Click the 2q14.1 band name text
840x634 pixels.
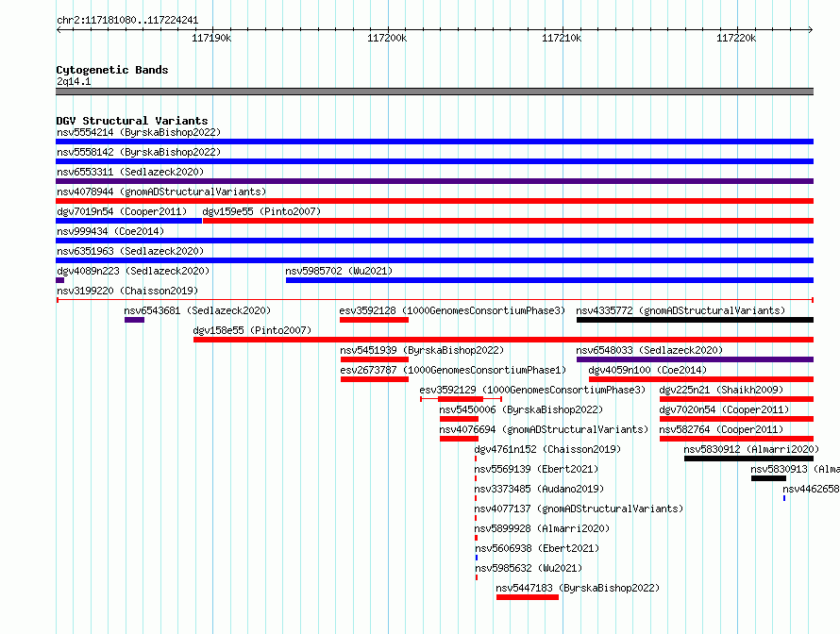point(74,81)
